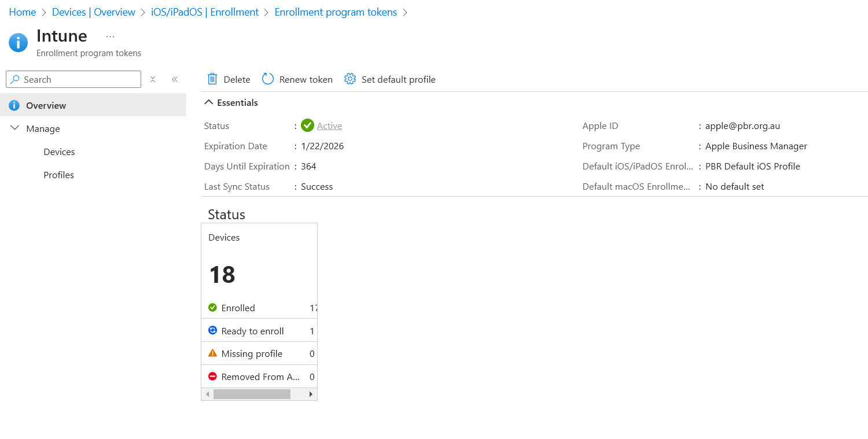Click the 364 days until expiration value
Image resolution: width=868 pixels, height=439 pixels.
[308, 166]
